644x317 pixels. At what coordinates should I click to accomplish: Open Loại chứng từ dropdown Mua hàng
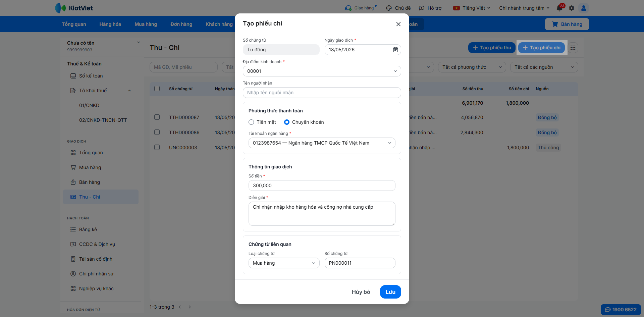(284, 263)
